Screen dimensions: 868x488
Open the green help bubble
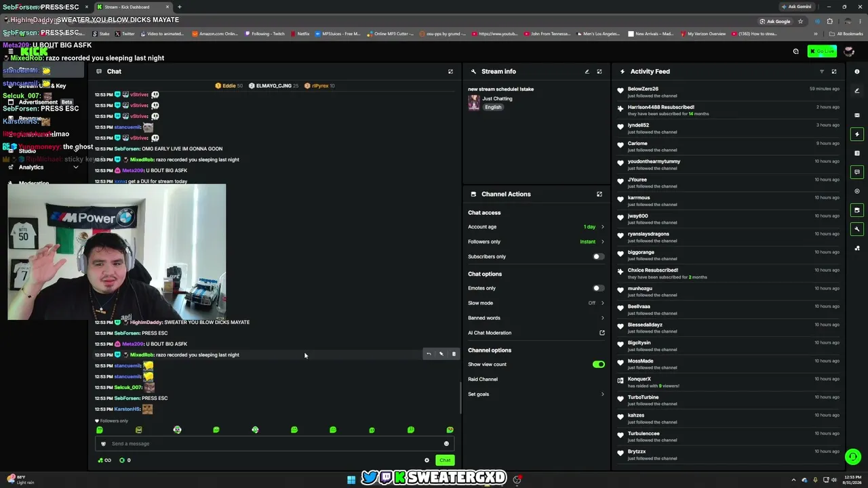(x=853, y=457)
